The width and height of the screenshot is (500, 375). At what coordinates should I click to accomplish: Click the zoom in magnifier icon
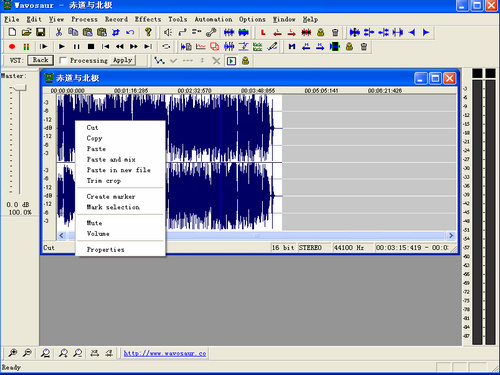click(x=12, y=353)
